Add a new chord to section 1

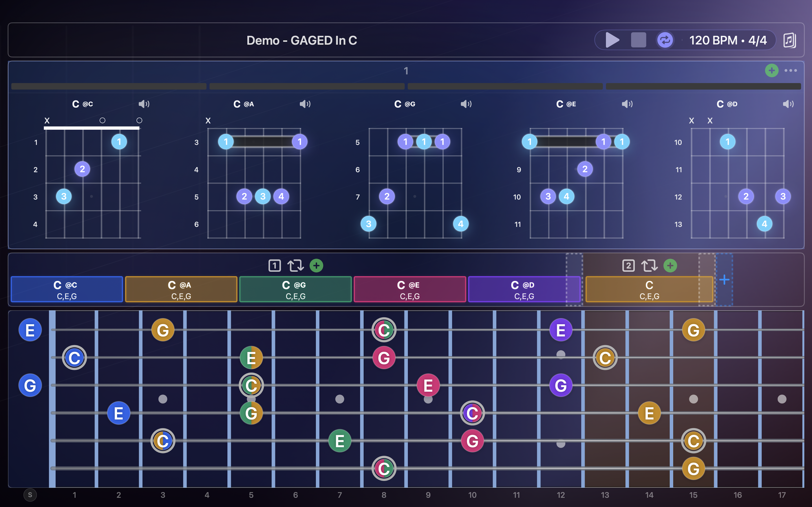point(316,266)
